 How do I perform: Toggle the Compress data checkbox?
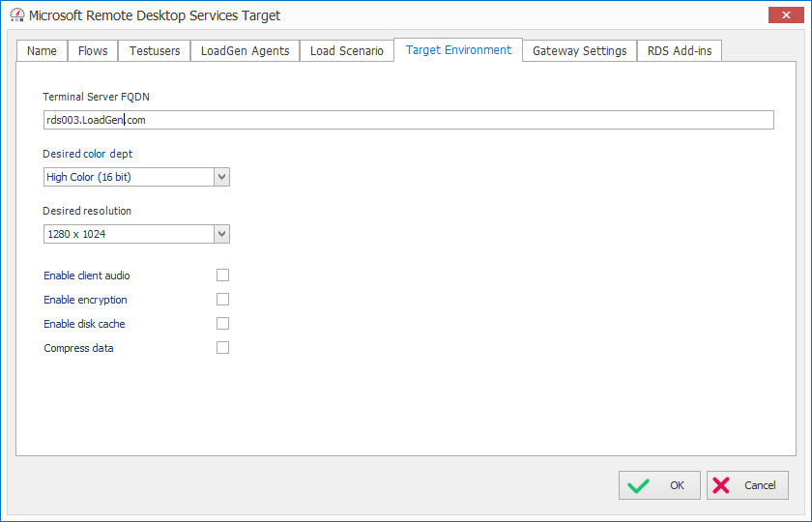point(222,347)
